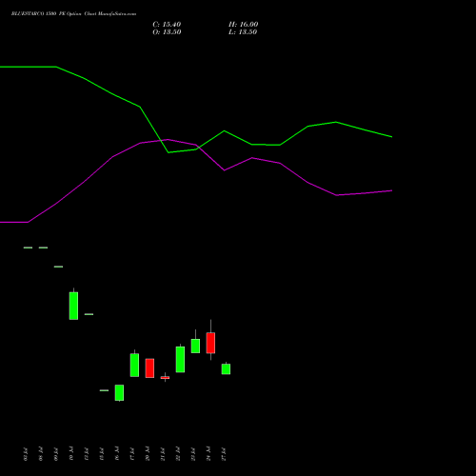This screenshot has width=476, height=476.
Task: Click the 27 Jul date axis label
Action: 224,454
